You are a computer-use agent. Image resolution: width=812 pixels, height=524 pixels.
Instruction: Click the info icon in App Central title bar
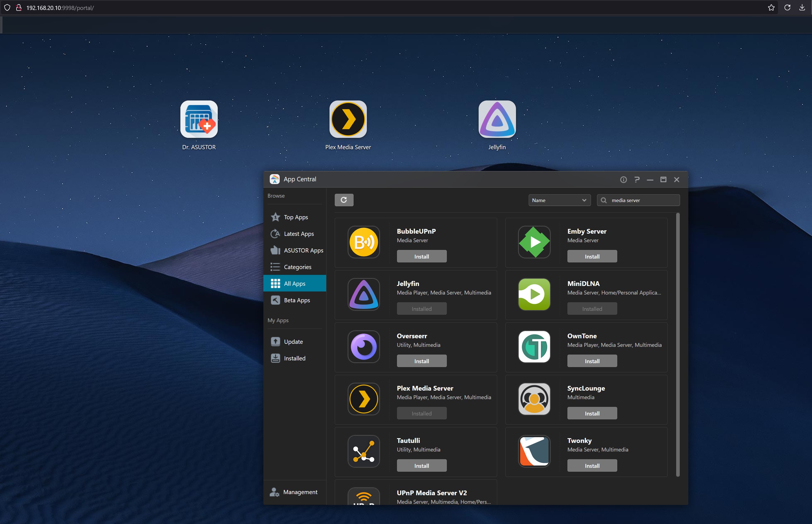coord(623,179)
